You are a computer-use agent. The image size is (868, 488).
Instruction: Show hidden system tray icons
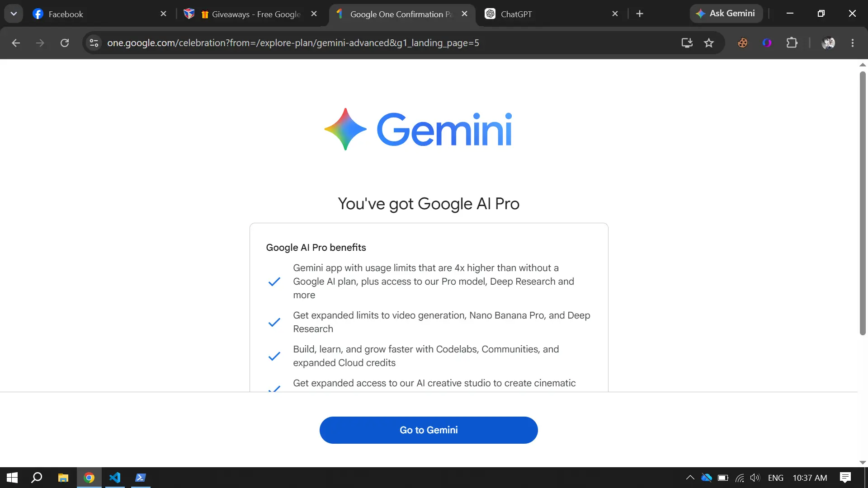(690, 478)
